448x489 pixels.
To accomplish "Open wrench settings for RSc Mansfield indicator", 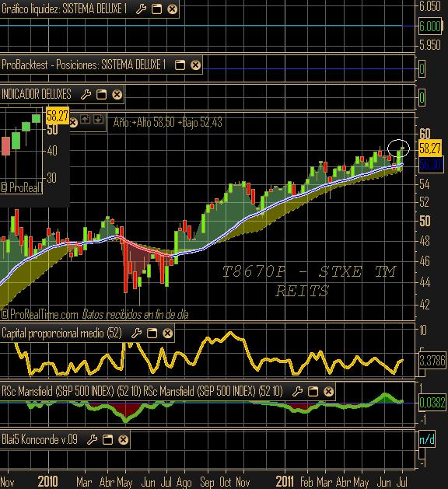I will pos(297,391).
